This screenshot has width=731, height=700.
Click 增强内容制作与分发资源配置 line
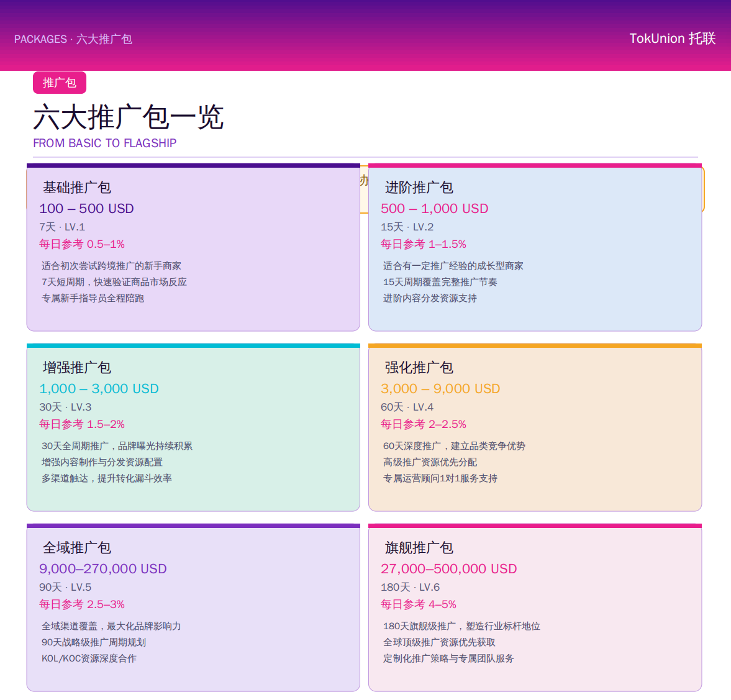(x=102, y=462)
